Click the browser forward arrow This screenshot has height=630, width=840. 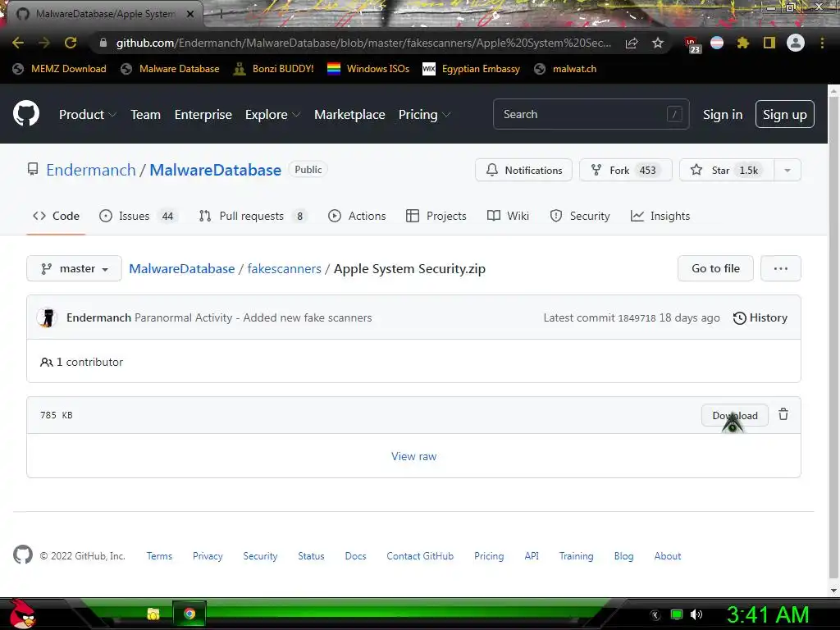pyautogui.click(x=44, y=43)
